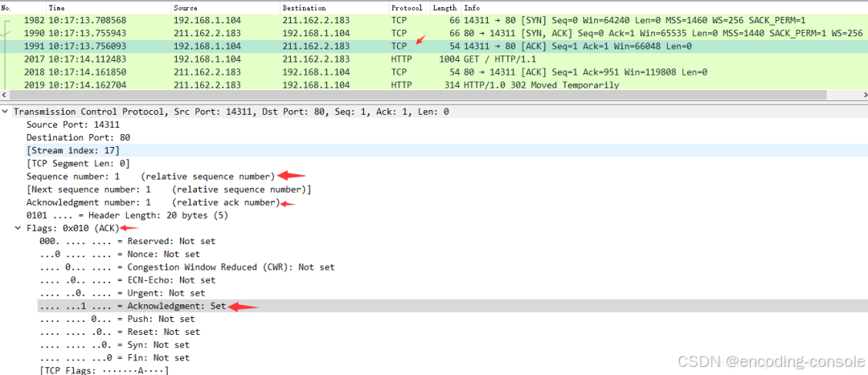Select the Acknowledgment number: 1 field

click(x=154, y=202)
